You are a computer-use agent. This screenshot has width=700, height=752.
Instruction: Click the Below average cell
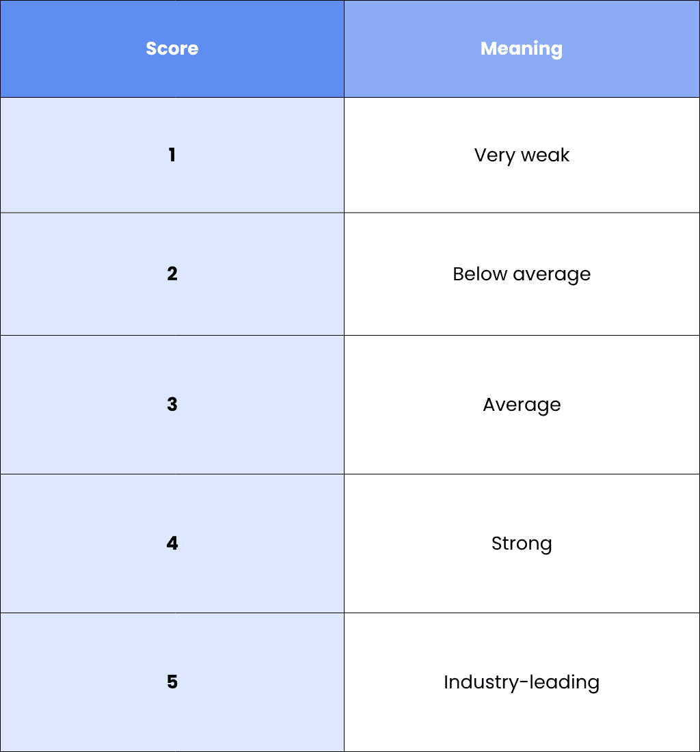522,274
